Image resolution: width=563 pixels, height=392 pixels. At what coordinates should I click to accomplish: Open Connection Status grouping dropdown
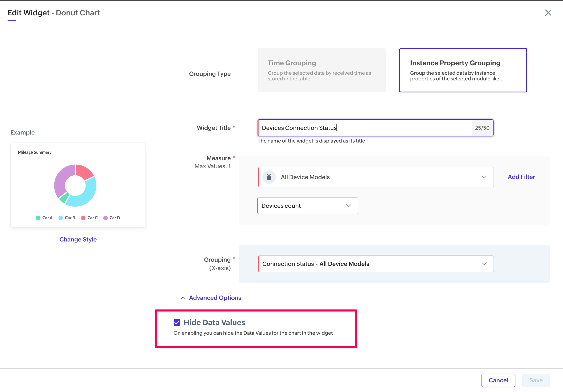click(x=368, y=264)
